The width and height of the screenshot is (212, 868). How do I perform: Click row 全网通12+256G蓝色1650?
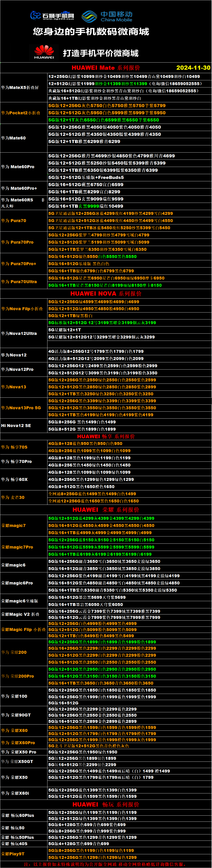tap(130, 501)
